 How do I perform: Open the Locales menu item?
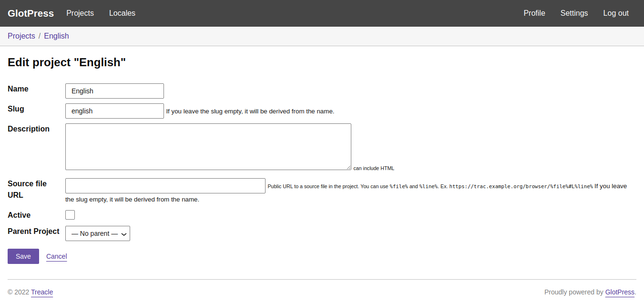(x=122, y=13)
